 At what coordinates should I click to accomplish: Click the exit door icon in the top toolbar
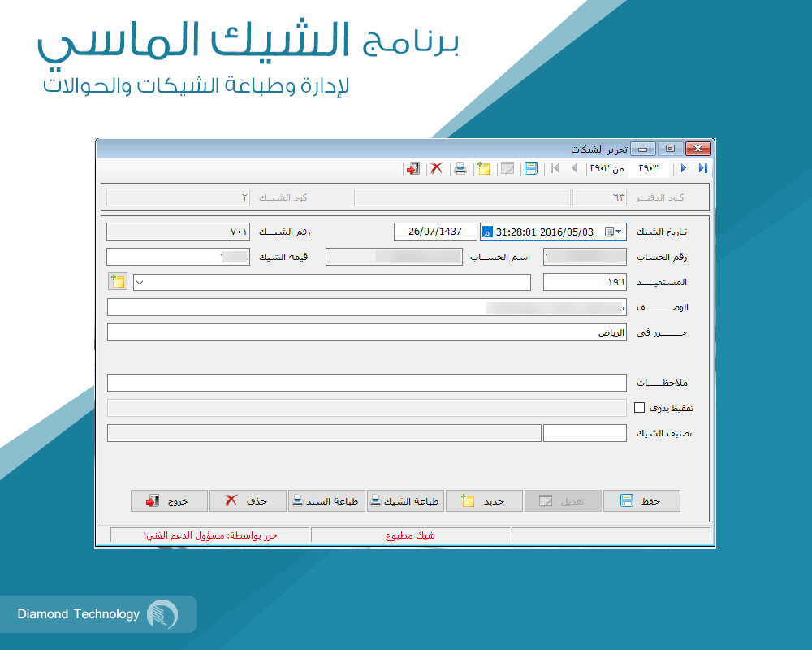[412, 168]
